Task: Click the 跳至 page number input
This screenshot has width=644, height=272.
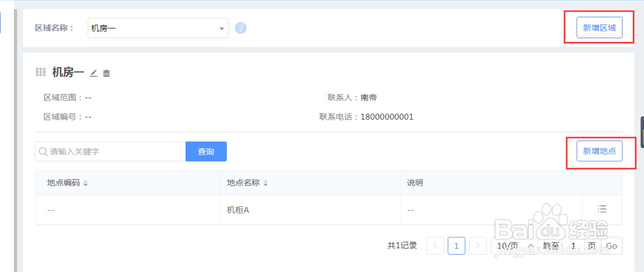Action: pyautogui.click(x=573, y=246)
